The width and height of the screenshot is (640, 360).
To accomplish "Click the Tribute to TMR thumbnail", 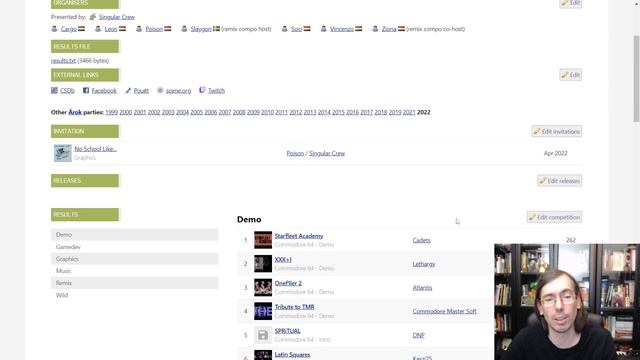I will tap(263, 311).
